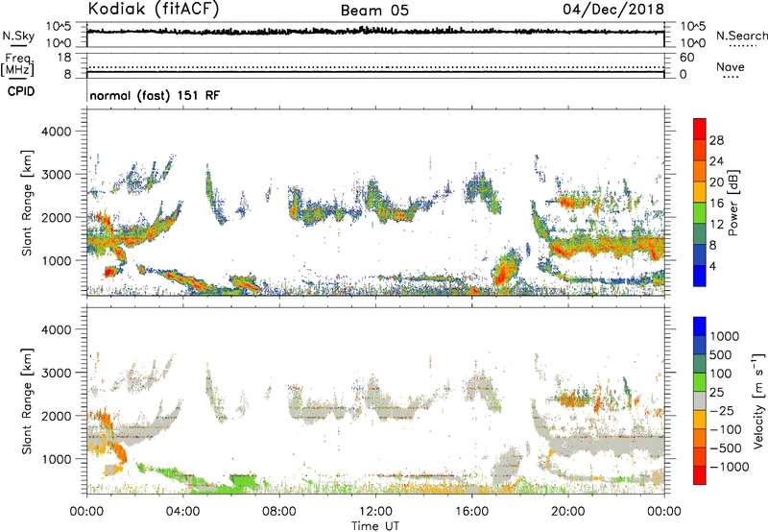Screen dimensions: 768x532
Task: Click the 12 label on Power colorbar
Action: click(716, 225)
